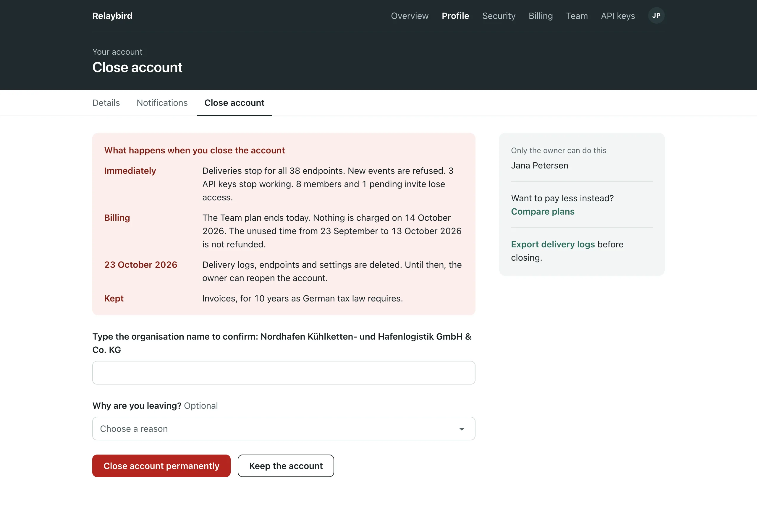Click the 'Your account' breadcrumb text

point(117,52)
